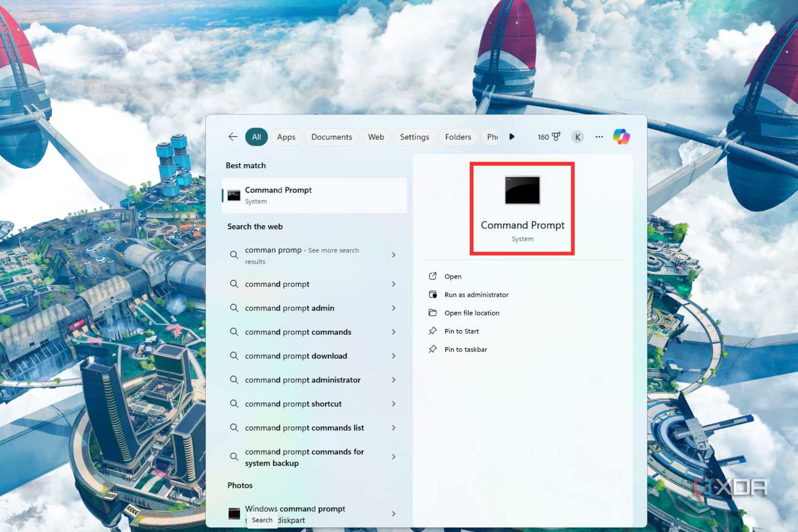Click search icon beside 'command prompt administrator'
The width and height of the screenshot is (798, 532).
tap(234, 380)
